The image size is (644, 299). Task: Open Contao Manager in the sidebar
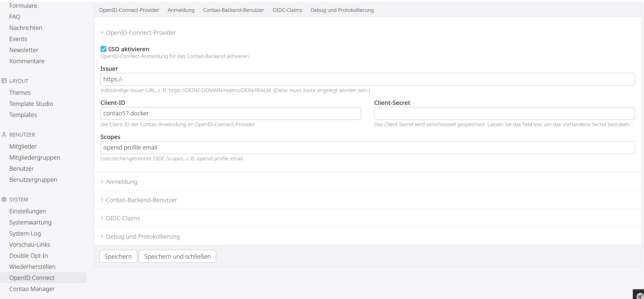pyautogui.click(x=32, y=289)
